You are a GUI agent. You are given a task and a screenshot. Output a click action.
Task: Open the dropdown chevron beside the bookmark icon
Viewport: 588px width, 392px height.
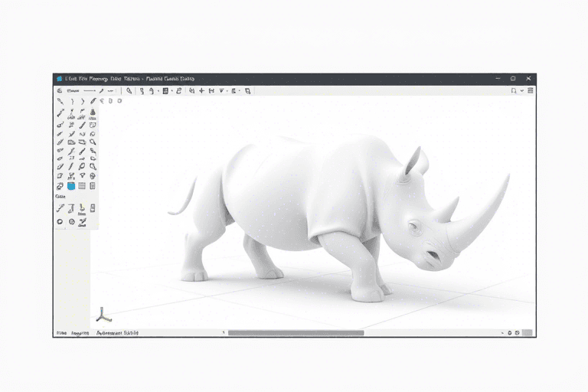pyautogui.click(x=522, y=90)
